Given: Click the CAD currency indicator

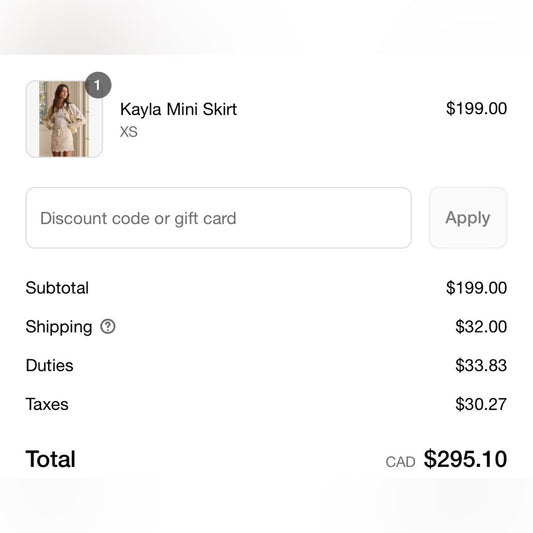Looking at the screenshot, I should point(400,462).
